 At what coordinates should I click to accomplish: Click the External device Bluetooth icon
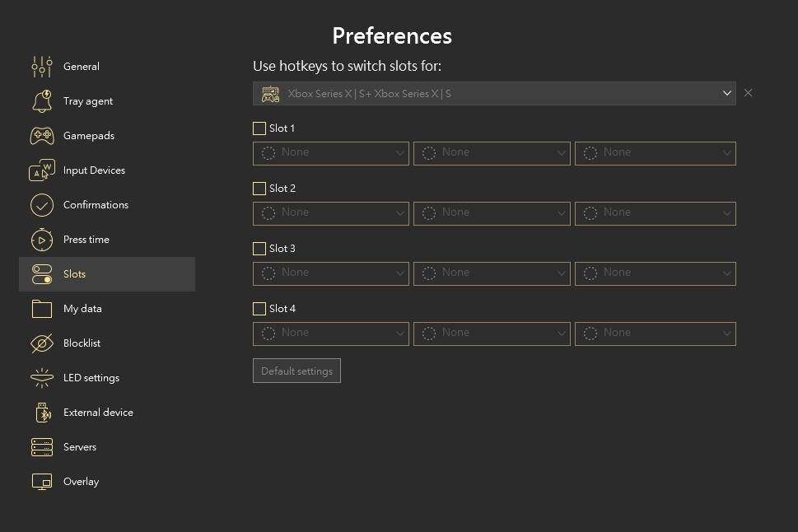(x=41, y=413)
